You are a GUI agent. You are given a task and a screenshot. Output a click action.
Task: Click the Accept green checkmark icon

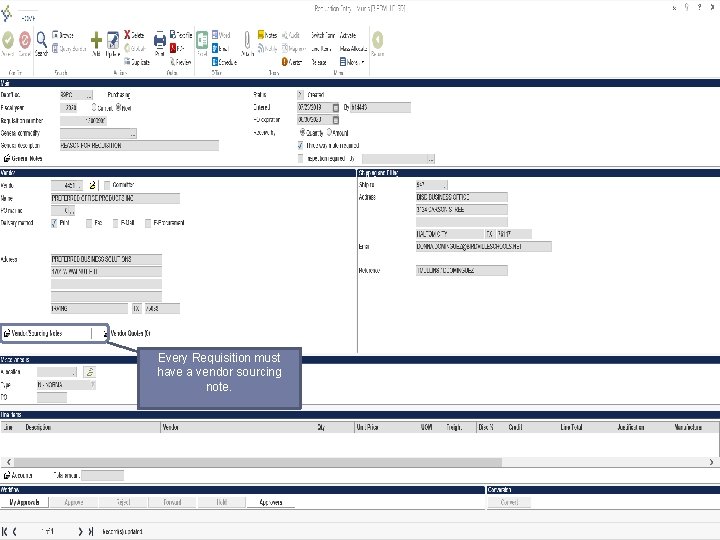[8, 40]
